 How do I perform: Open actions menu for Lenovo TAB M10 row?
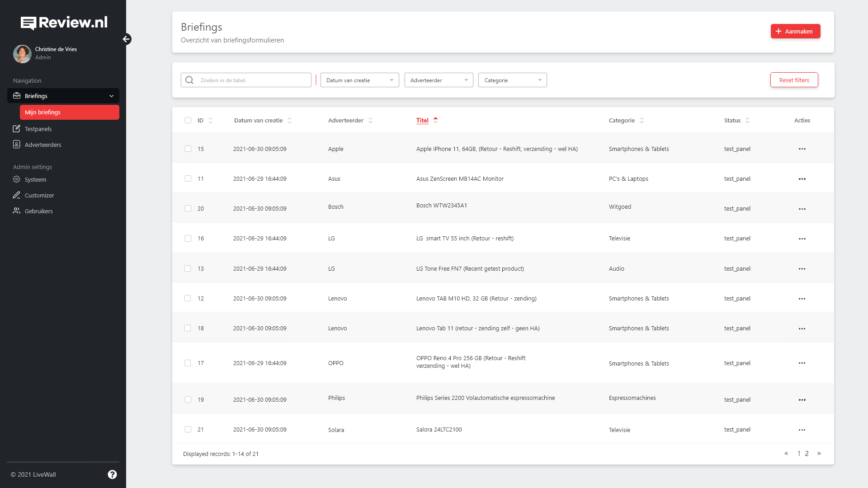click(x=802, y=299)
